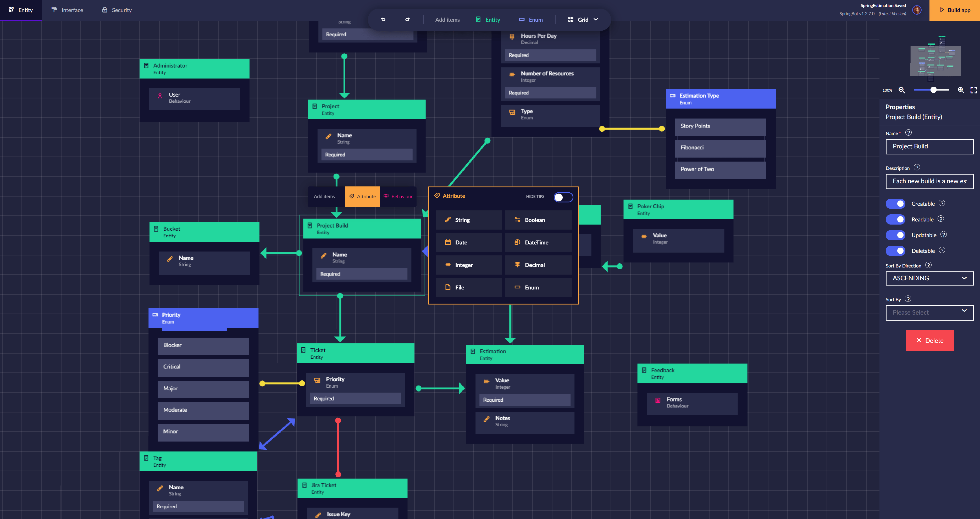Click help icon beside Sort By Direction
980x519 pixels.
(x=928, y=265)
